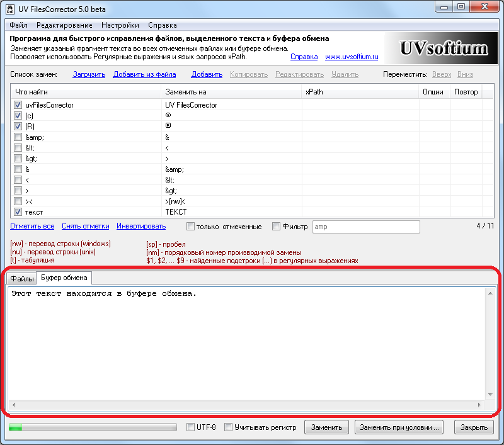Click the Закрыть button
The image size is (504, 445).
click(474, 427)
